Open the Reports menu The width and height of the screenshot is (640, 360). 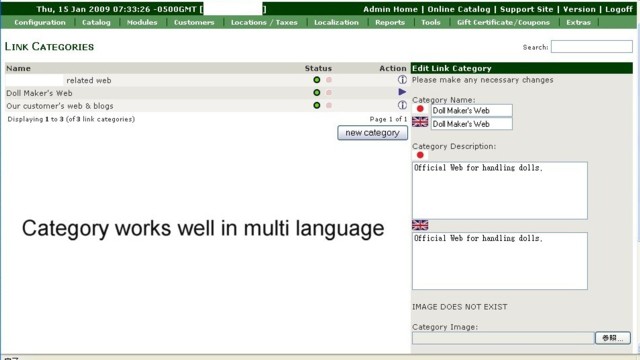[x=390, y=22]
